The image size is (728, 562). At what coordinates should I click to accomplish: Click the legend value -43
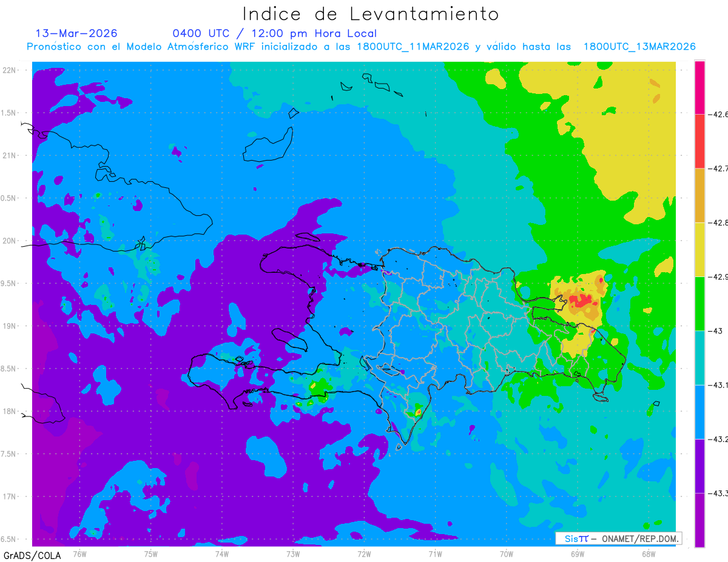pyautogui.click(x=715, y=330)
